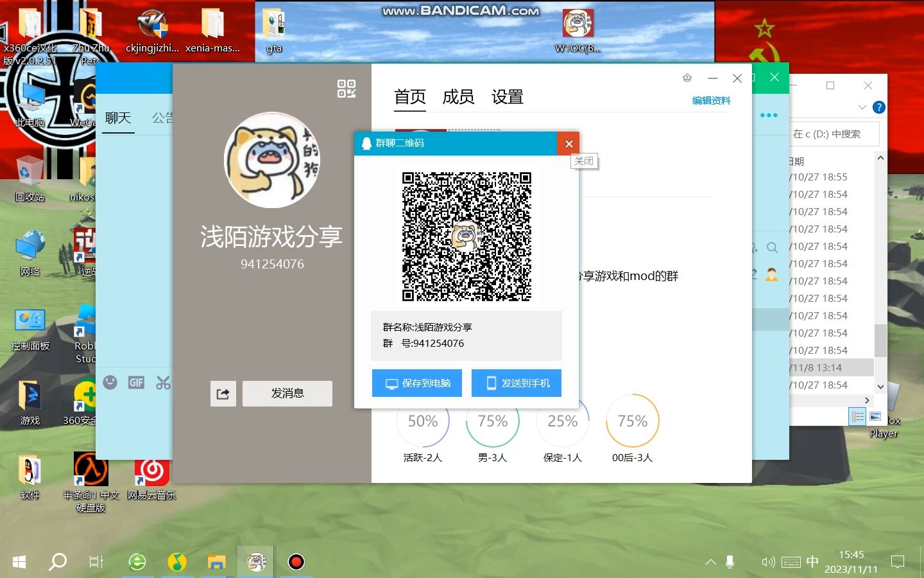Open the Windows Start menu
Viewport: 924px width, 578px height.
[x=19, y=562]
